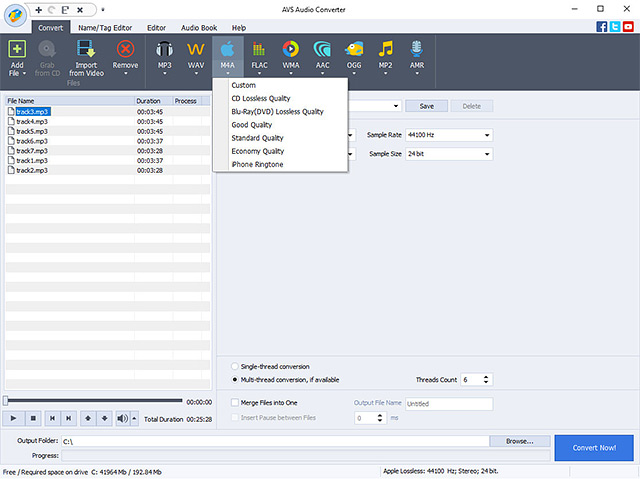Screen dimensions: 640x479
Task: Open the Facebook link icon
Action: click(x=602, y=27)
